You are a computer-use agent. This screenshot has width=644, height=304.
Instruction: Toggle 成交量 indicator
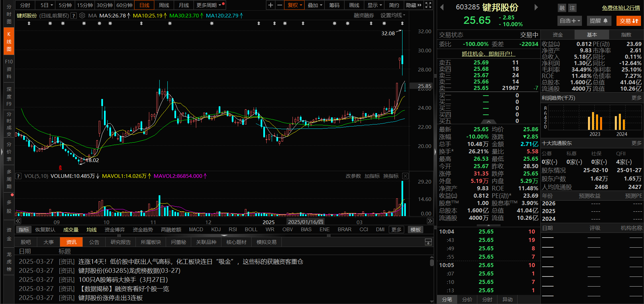pos(71,230)
